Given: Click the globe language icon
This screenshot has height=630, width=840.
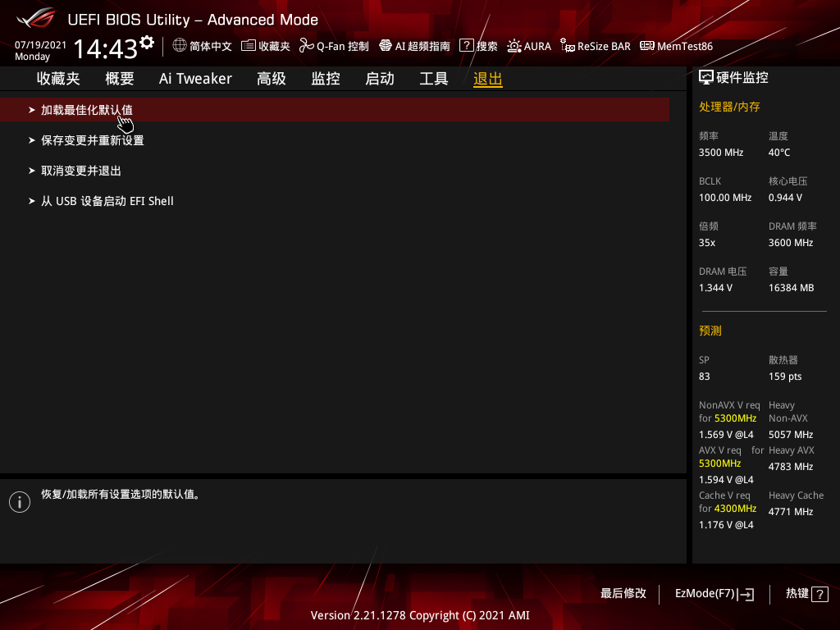Looking at the screenshot, I should pyautogui.click(x=180, y=46).
